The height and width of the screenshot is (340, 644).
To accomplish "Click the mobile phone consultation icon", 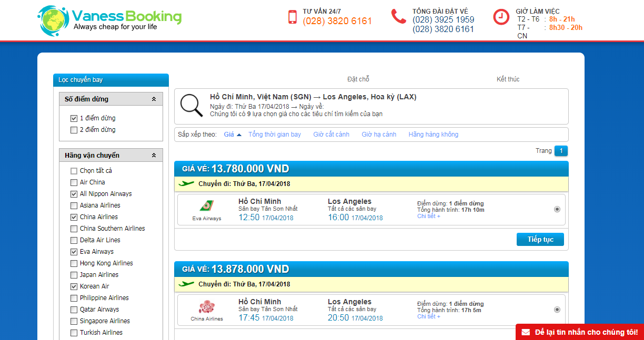I will (x=293, y=17).
